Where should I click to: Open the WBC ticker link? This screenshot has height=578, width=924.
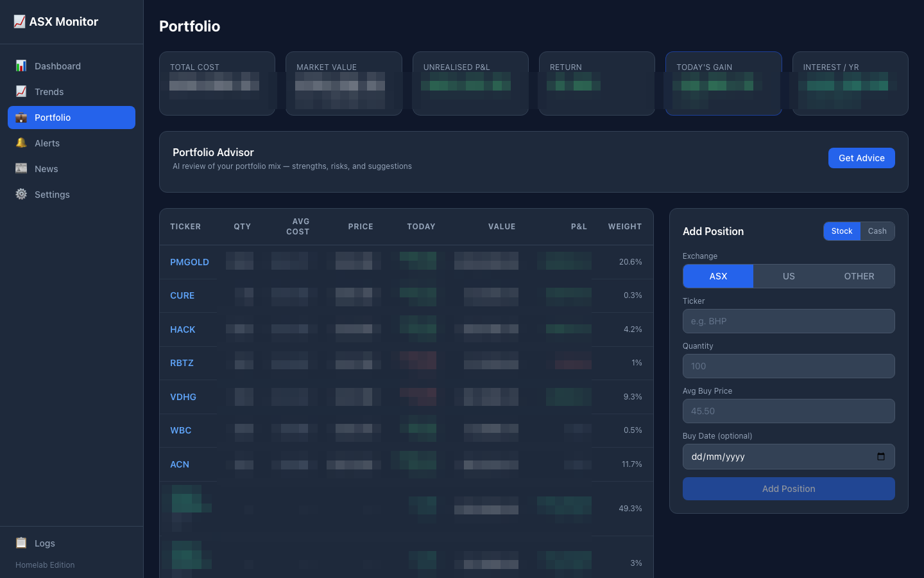pyautogui.click(x=180, y=430)
